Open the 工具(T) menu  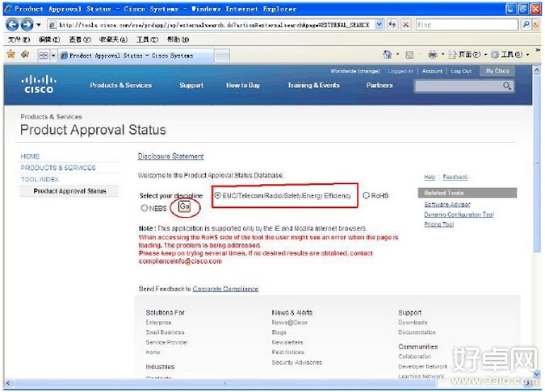point(147,40)
